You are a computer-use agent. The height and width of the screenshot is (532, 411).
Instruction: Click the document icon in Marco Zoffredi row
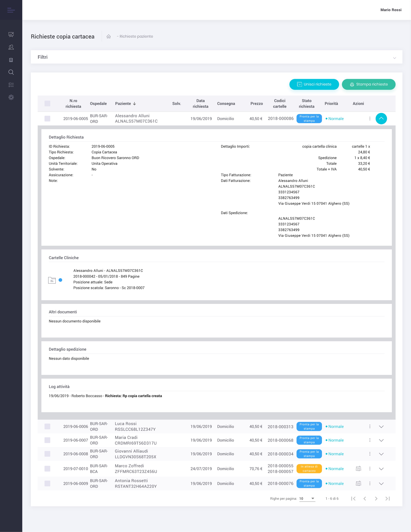(358, 468)
